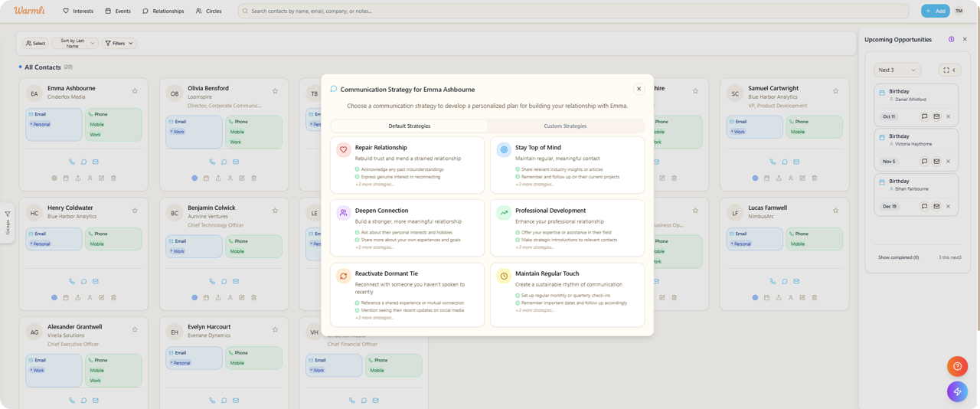Collapse opportunities panel with expand arrow button
This screenshot has height=409, width=980.
pyautogui.click(x=949, y=70)
